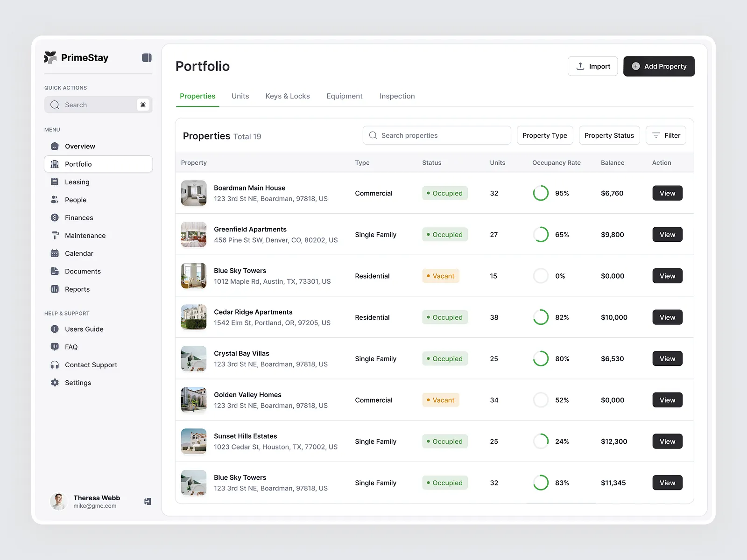747x560 pixels.
Task: Open the Calendar icon
Action: (x=55, y=253)
